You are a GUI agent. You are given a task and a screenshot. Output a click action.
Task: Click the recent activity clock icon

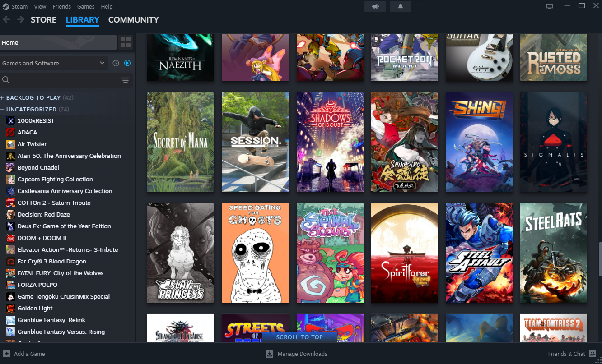[116, 63]
